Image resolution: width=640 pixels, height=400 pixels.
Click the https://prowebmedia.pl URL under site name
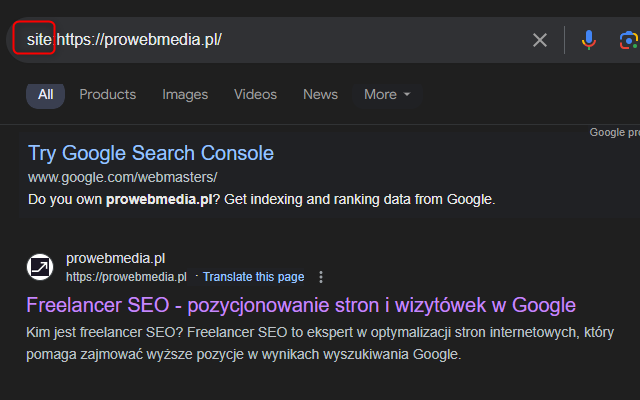point(126,277)
